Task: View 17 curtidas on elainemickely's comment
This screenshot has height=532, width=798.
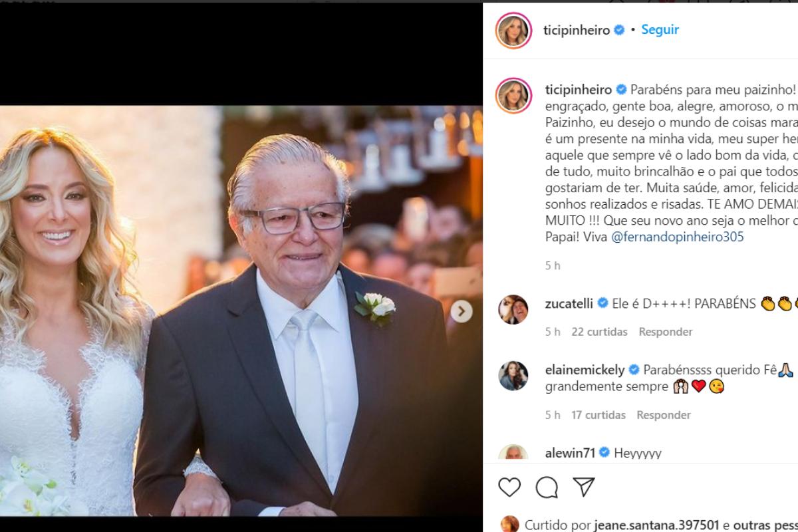Action: [598, 415]
